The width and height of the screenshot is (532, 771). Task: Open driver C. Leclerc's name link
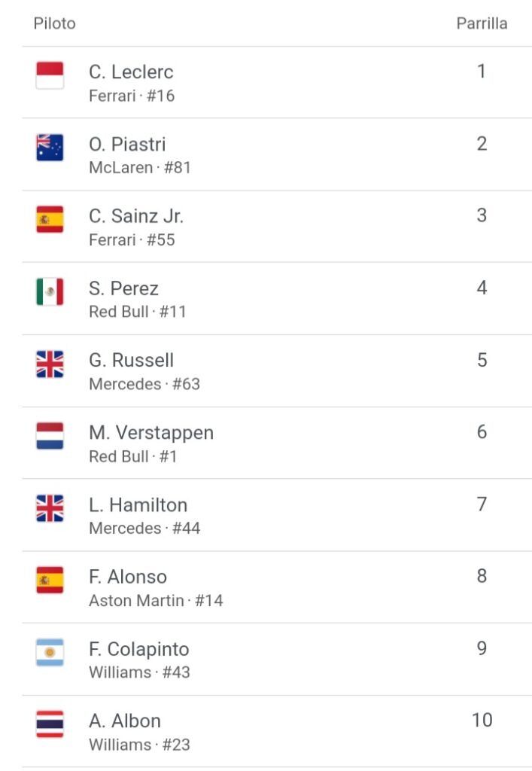131,72
